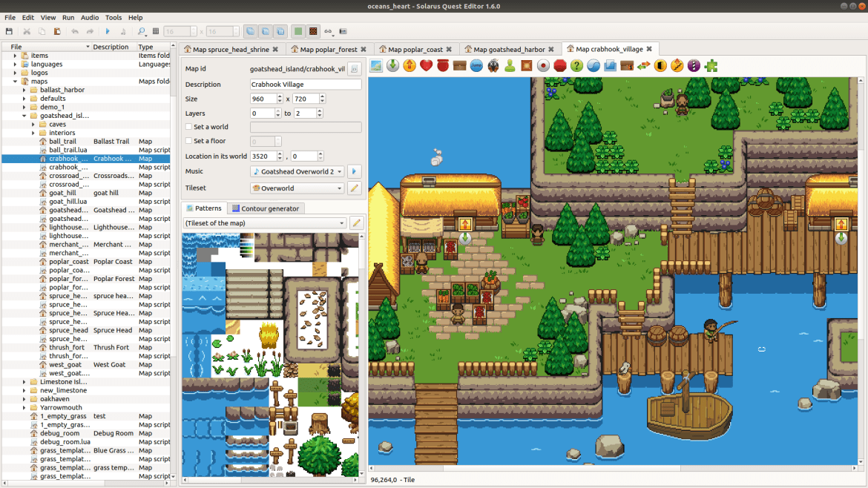Toggle visibility of layer 1
Screen dimensions: 868x488
265,32
